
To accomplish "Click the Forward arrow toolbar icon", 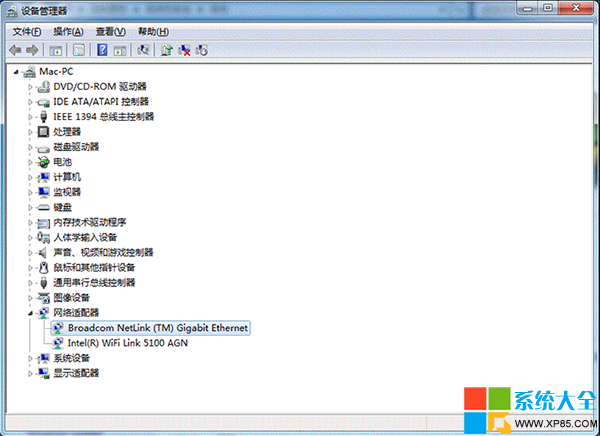I will 33,50.
